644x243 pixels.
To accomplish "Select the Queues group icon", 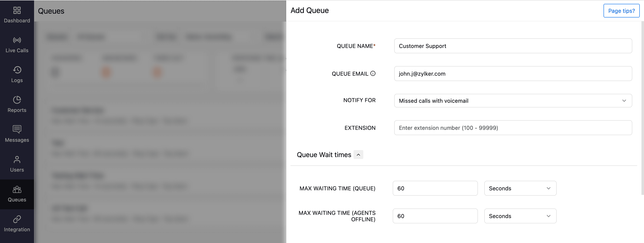I will [x=17, y=189].
